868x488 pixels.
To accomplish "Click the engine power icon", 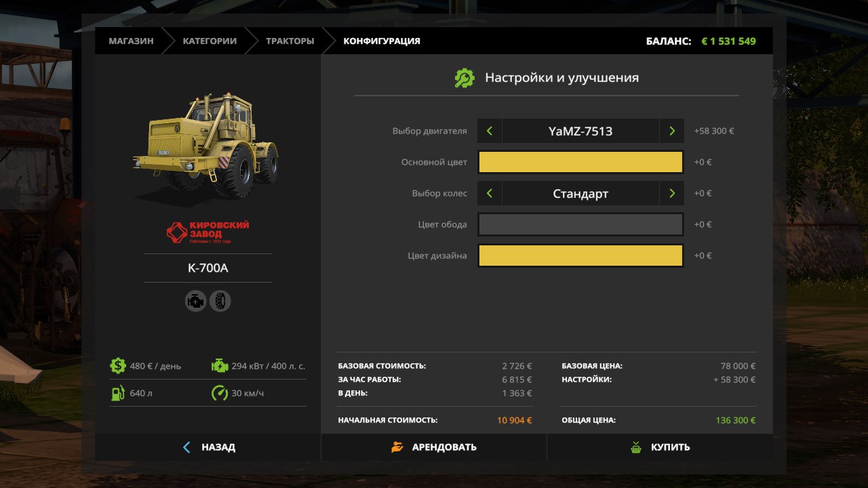I will (220, 366).
